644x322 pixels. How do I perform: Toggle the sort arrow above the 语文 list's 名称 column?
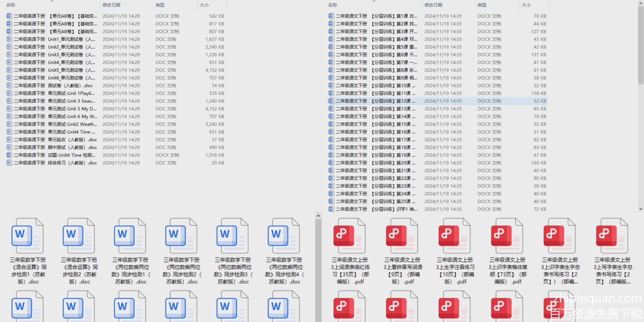pos(374,1)
